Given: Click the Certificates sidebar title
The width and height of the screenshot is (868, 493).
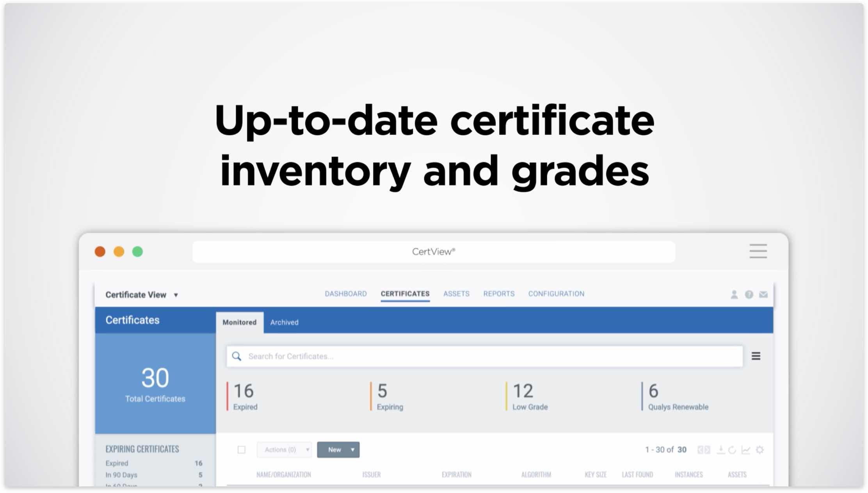Looking at the screenshot, I should [132, 320].
